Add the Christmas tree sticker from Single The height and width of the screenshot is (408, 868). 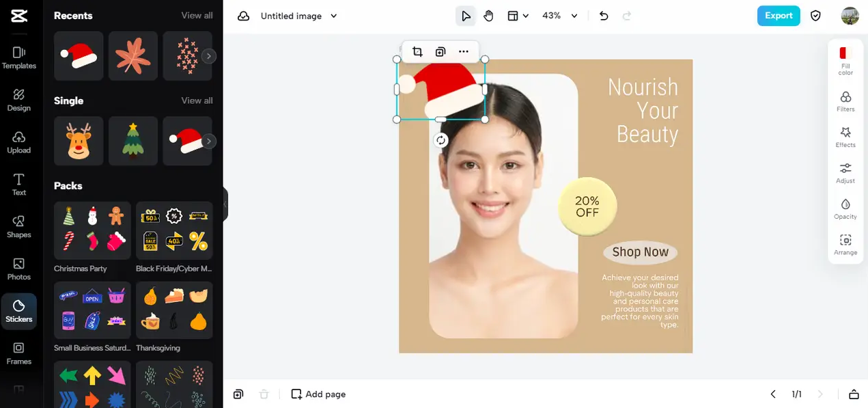coord(133,141)
